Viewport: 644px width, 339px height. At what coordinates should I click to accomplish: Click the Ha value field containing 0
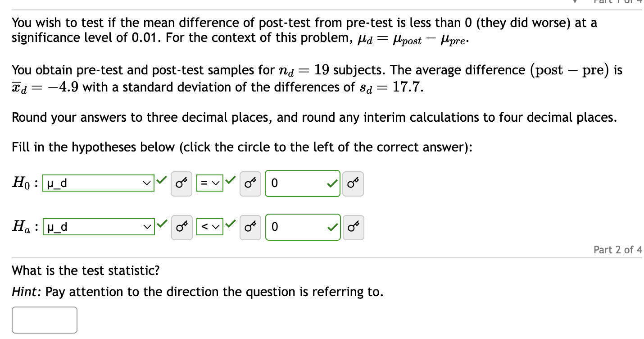point(297,228)
